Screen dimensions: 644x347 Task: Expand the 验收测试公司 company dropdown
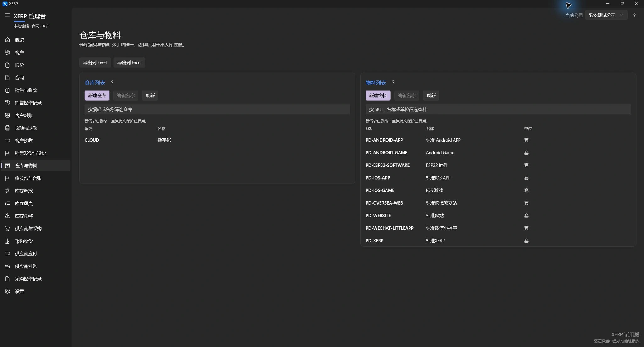tap(606, 15)
